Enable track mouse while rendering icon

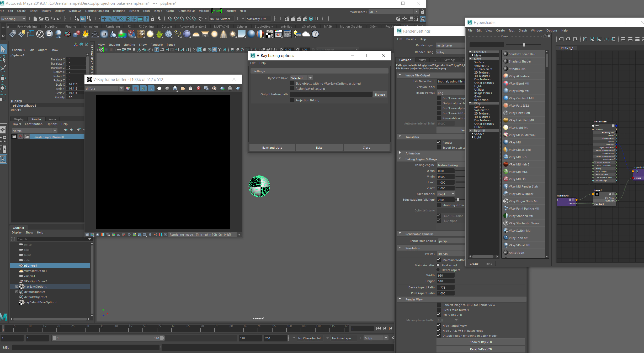tap(214, 89)
